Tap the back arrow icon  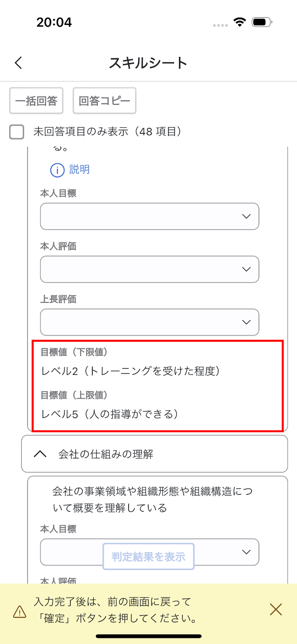18,63
